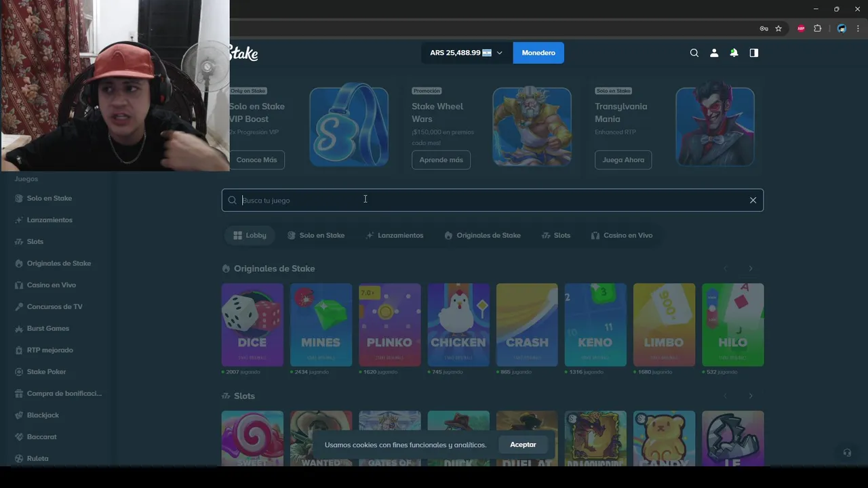Open Solo en Stake in the sidebar
Viewport: 868px width, 488px height.
(x=43, y=198)
